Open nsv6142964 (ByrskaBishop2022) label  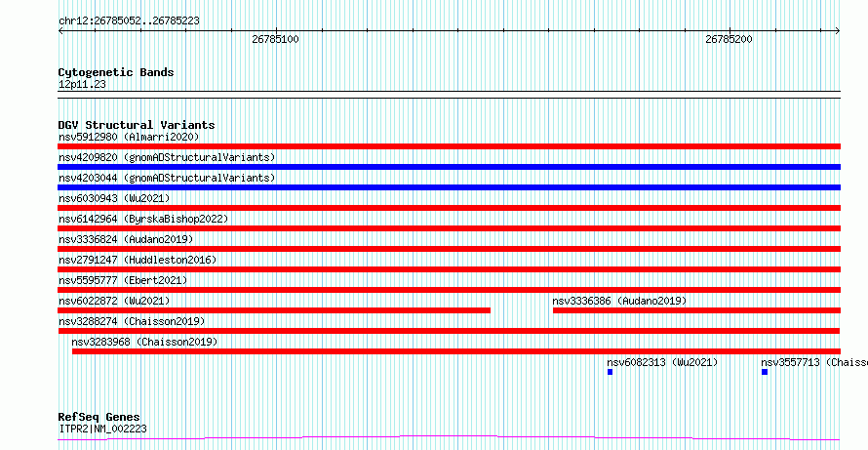143,219
